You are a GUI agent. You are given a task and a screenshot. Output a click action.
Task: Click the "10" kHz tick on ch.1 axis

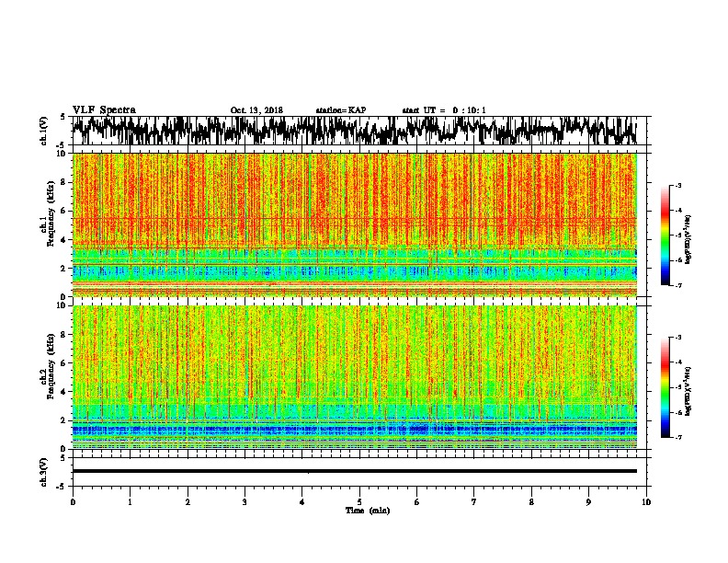[x=62, y=154]
